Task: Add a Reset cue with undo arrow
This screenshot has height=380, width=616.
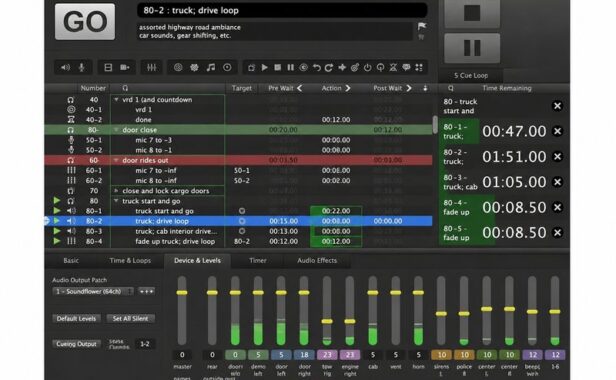Action: click(x=316, y=68)
